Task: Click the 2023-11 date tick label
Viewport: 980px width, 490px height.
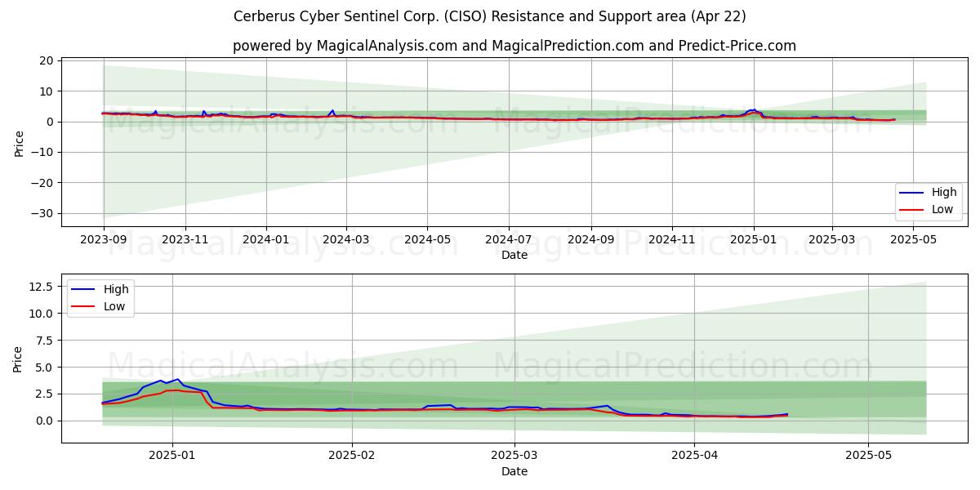Action: [185, 241]
